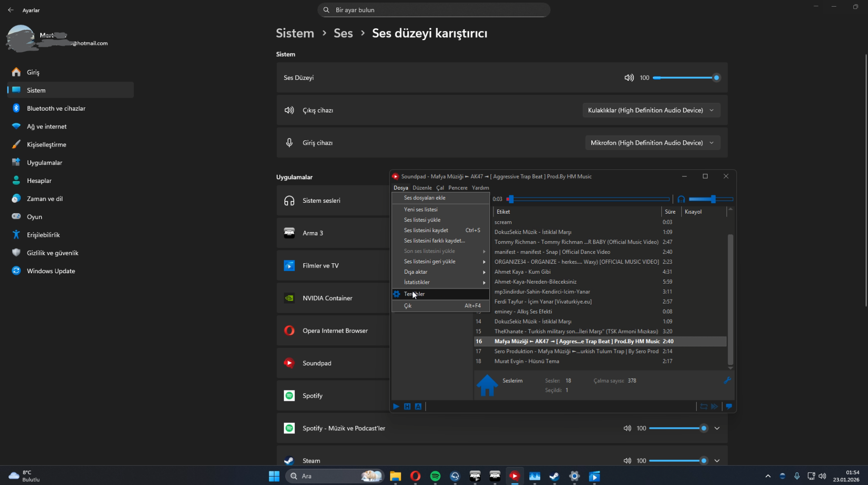Viewport: 868px width, 485px height.
Task: Mute the system volume speaker icon
Action: pyautogui.click(x=629, y=78)
